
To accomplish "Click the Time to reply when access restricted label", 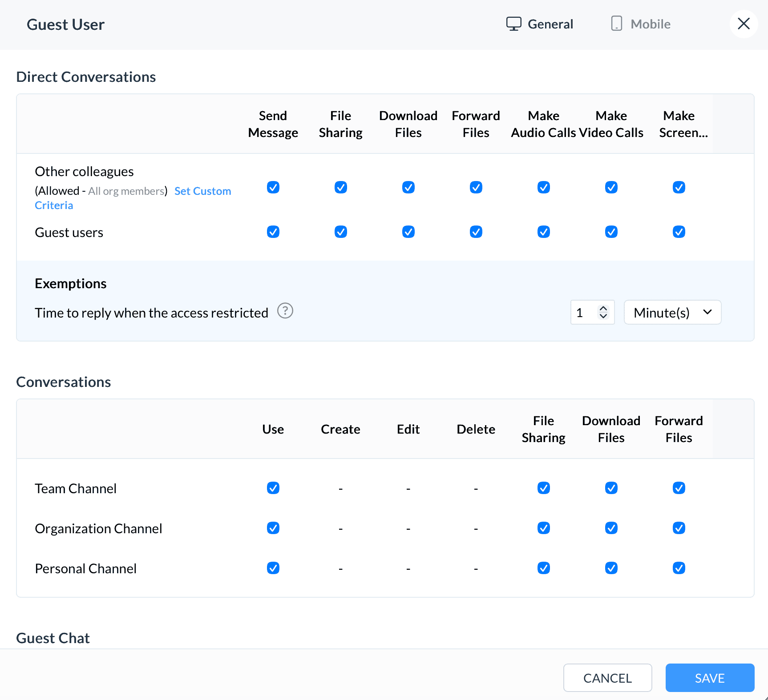I will 152,313.
